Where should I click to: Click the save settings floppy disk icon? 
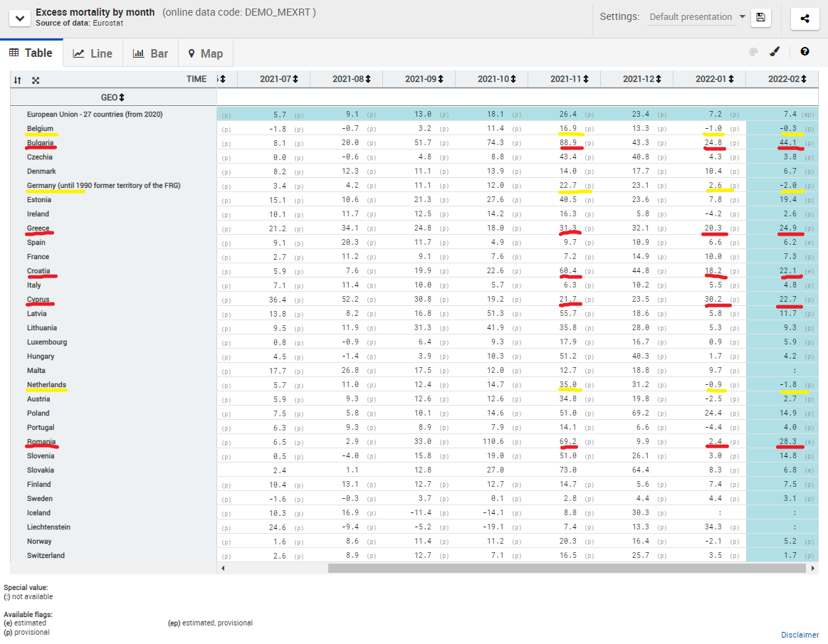pos(760,17)
